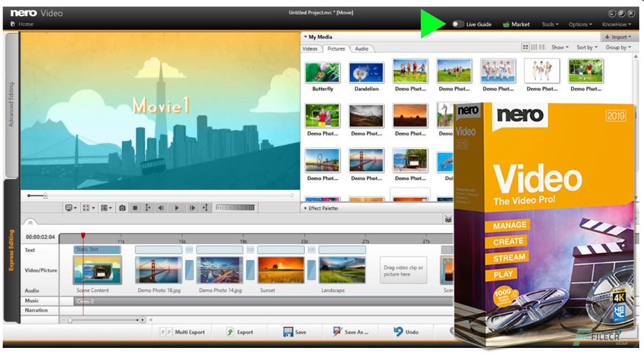The width and height of the screenshot is (644, 354).
Task: Click the Market basket icon
Action: pyautogui.click(x=508, y=24)
